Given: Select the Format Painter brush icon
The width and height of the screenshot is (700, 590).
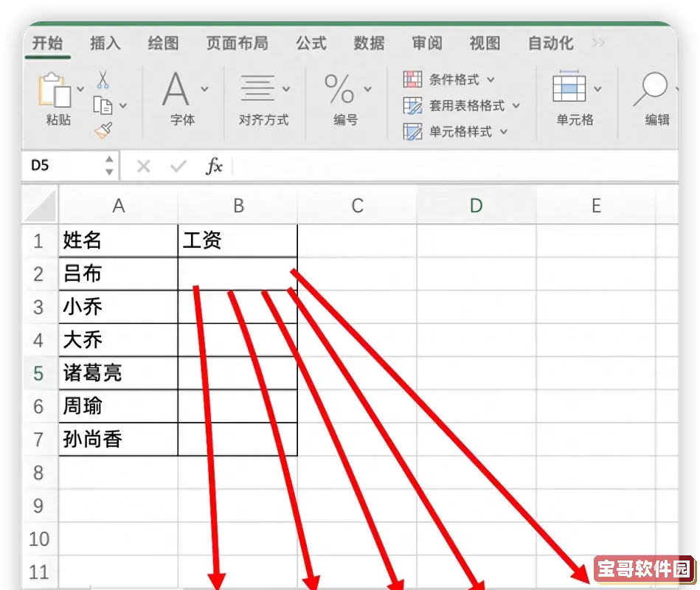Looking at the screenshot, I should click(x=103, y=131).
